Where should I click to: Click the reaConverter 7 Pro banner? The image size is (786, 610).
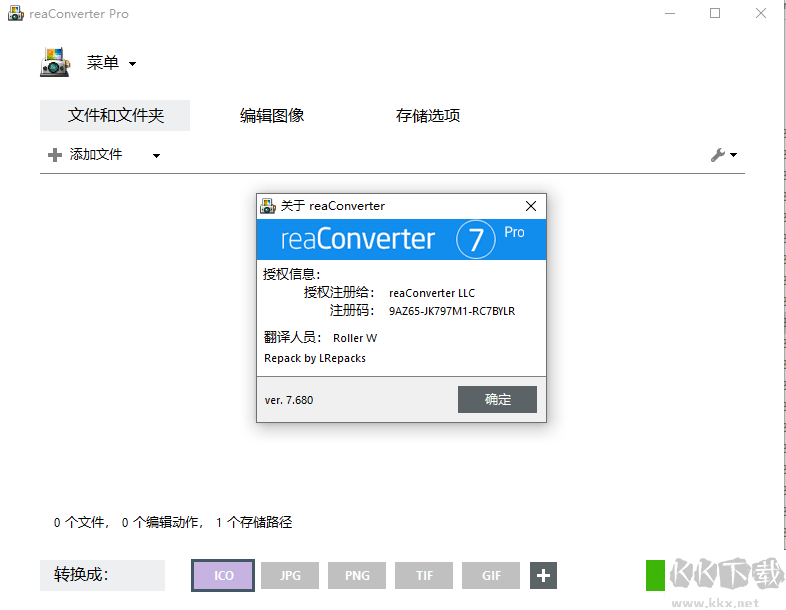click(402, 239)
